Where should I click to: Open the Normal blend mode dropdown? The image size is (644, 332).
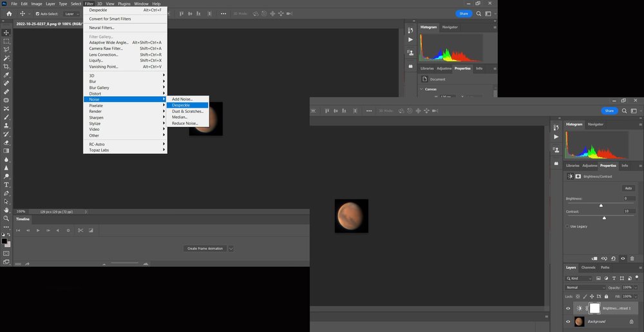click(x=585, y=288)
